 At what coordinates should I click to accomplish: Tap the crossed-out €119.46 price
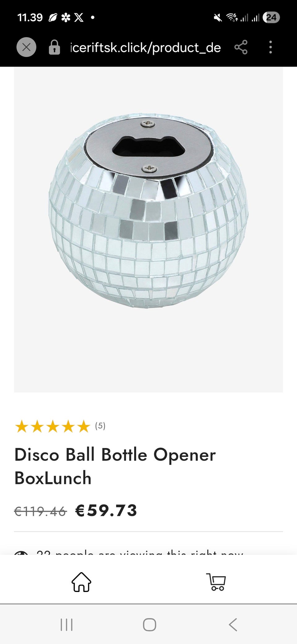click(x=41, y=511)
